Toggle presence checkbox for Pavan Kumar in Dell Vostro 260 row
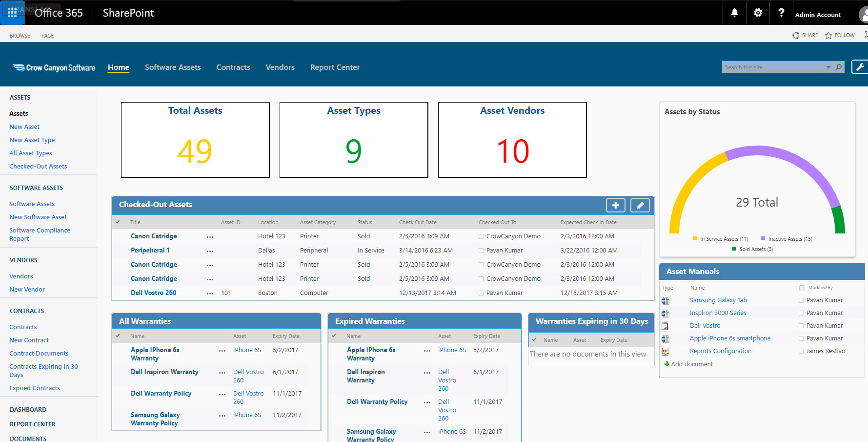The image size is (868, 442). pyautogui.click(x=481, y=293)
